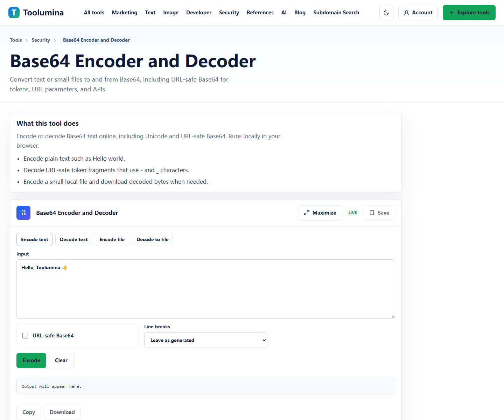Screen dimensions: 504x420
Task: Save this tool with bookmark button
Action: point(379,213)
